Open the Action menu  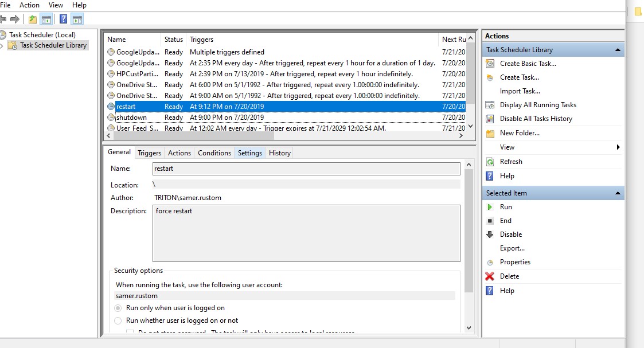pyautogui.click(x=30, y=5)
